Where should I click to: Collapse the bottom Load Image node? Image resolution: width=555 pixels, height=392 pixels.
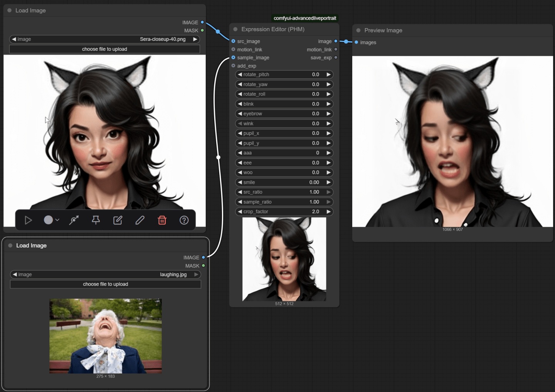click(x=10, y=246)
